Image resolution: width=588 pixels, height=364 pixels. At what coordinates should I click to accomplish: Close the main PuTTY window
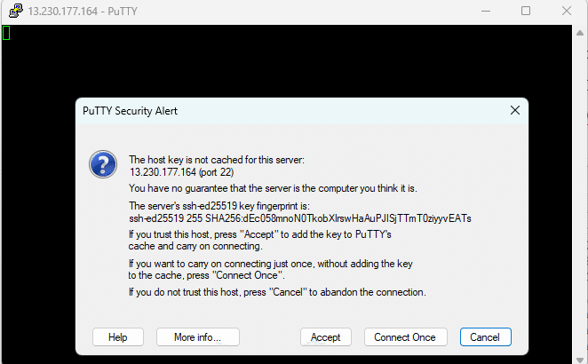pos(567,11)
